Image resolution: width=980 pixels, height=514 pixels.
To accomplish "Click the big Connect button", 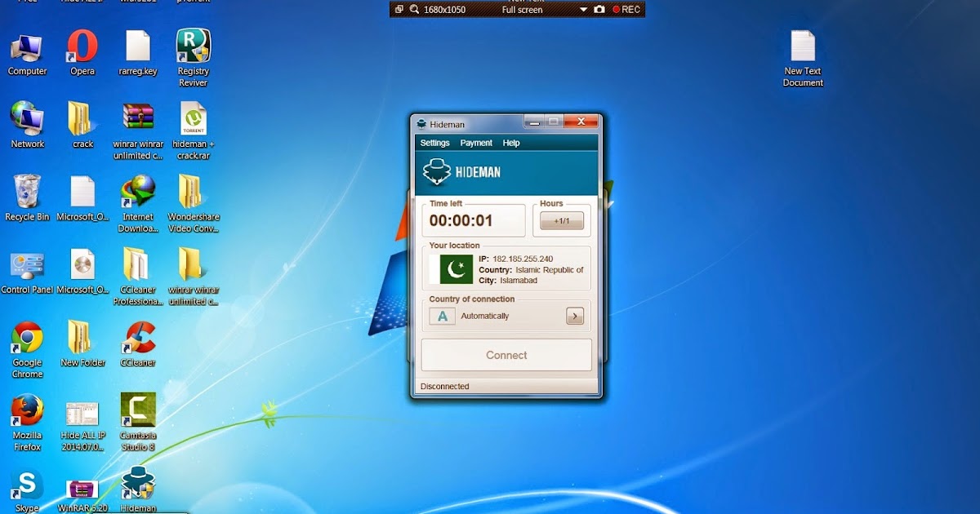I will tap(506, 355).
